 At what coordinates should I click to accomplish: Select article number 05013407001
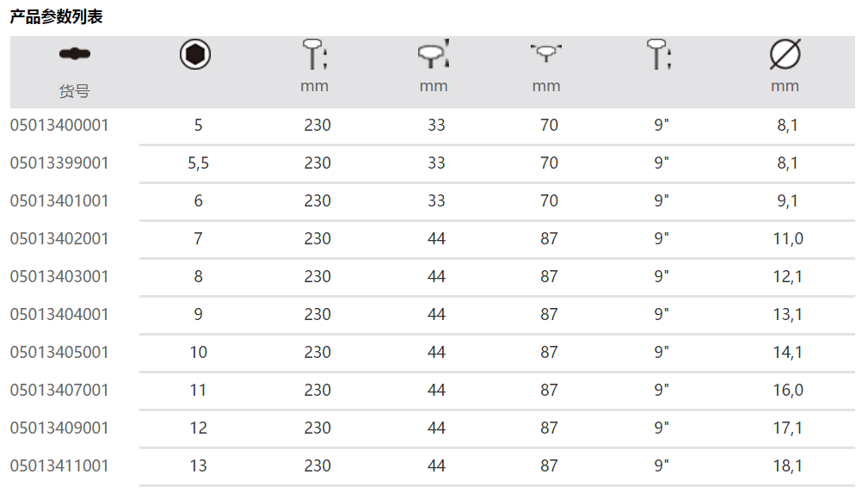tap(59, 391)
